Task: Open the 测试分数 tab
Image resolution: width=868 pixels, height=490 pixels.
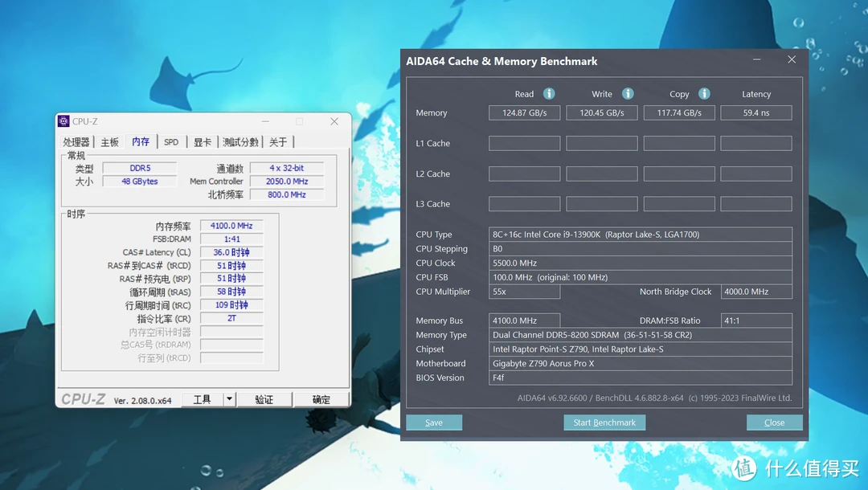Action: (x=240, y=142)
